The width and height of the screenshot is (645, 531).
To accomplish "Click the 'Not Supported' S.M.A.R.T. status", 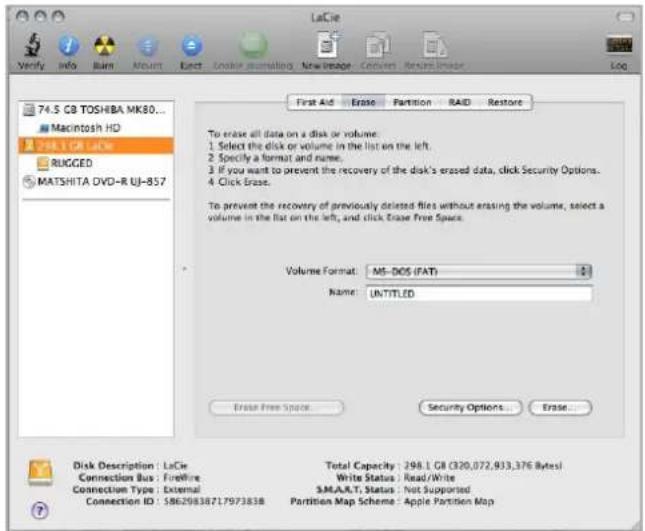I will (x=437, y=489).
